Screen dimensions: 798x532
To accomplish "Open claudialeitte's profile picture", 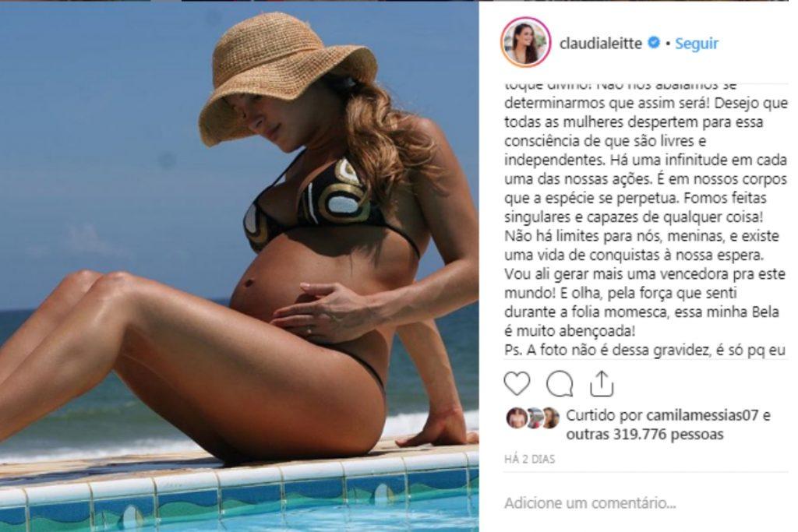I will point(526,42).
